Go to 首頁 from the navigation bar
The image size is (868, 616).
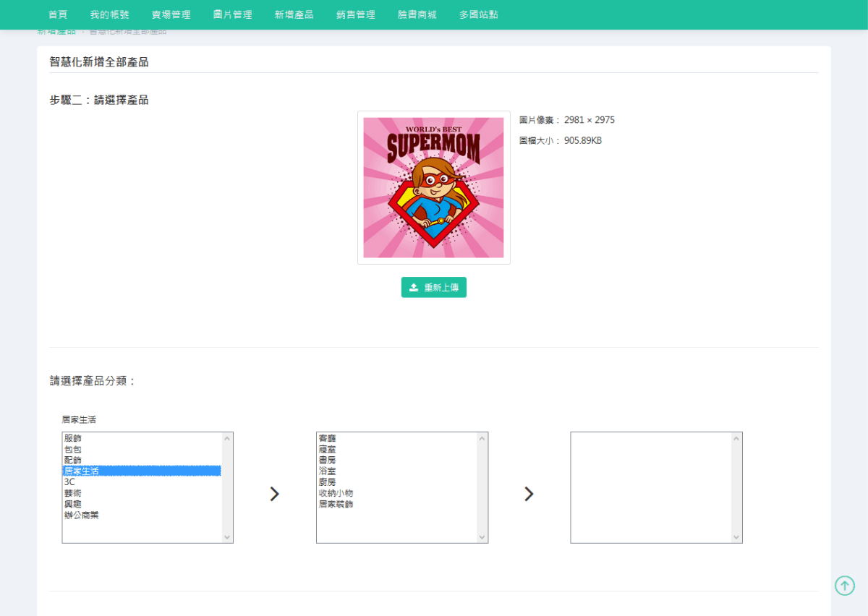(x=56, y=14)
